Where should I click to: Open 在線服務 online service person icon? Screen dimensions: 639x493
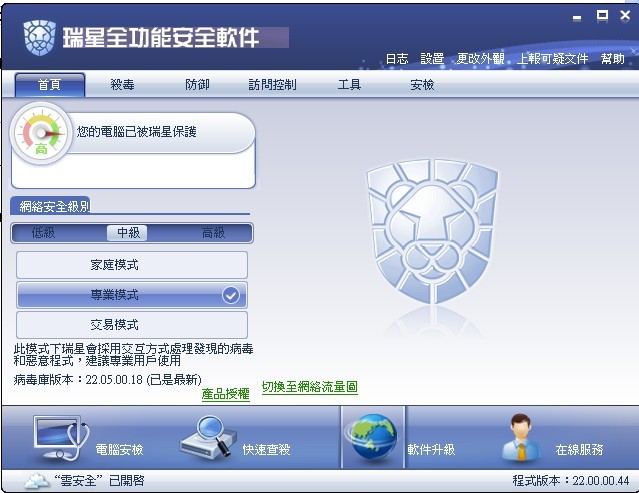520,437
